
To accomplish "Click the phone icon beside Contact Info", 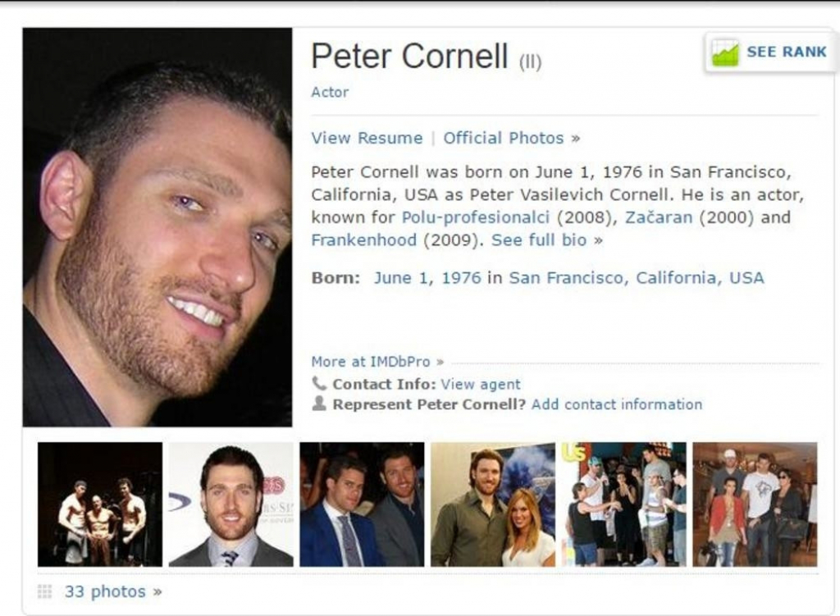I will tap(319, 384).
